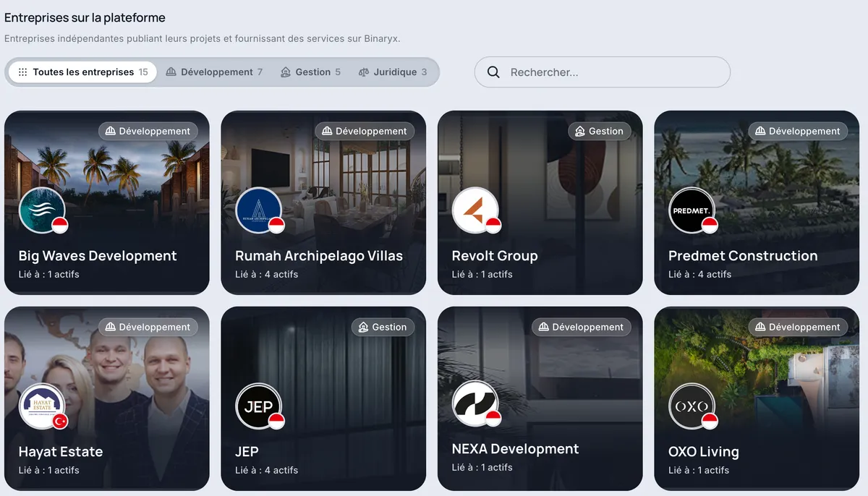Click the Turkish flag on Hayat Estate
The width and height of the screenshot is (868, 496).
pos(60,421)
